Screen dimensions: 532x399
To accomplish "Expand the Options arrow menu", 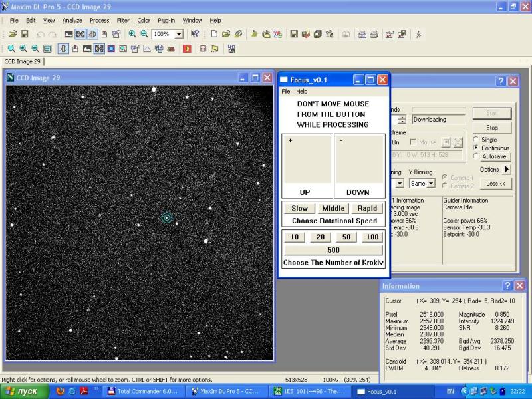I will tap(507, 169).
